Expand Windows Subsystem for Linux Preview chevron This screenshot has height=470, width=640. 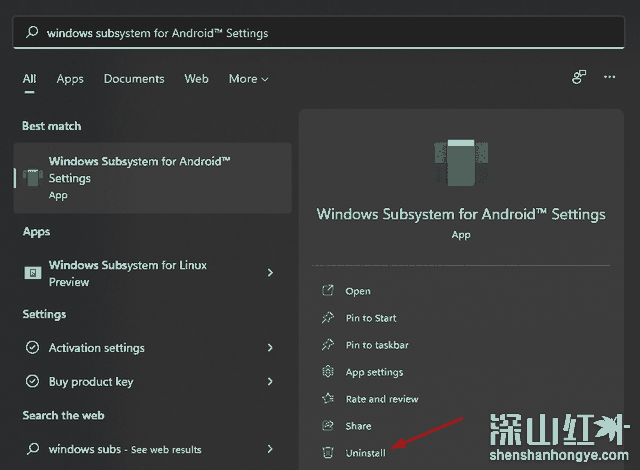[x=270, y=273]
